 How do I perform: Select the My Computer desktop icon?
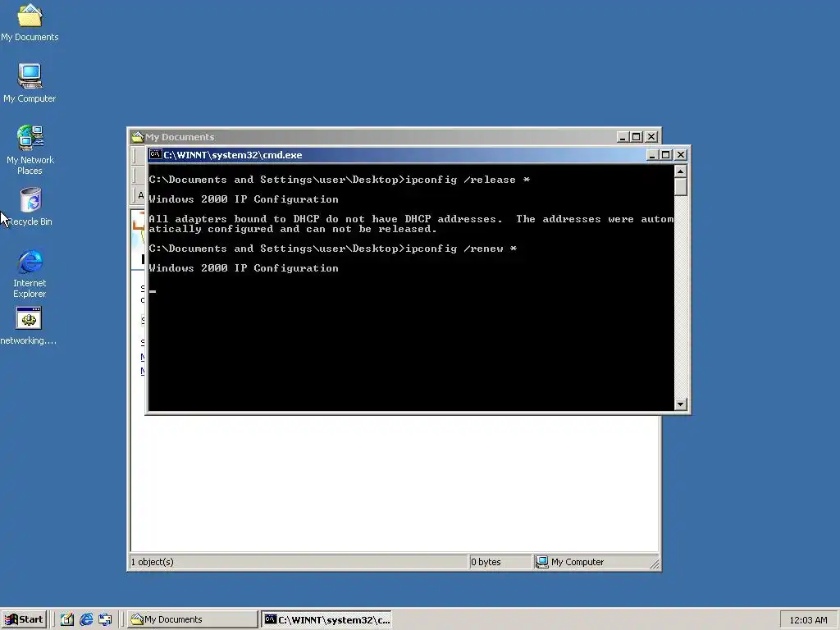coord(30,83)
